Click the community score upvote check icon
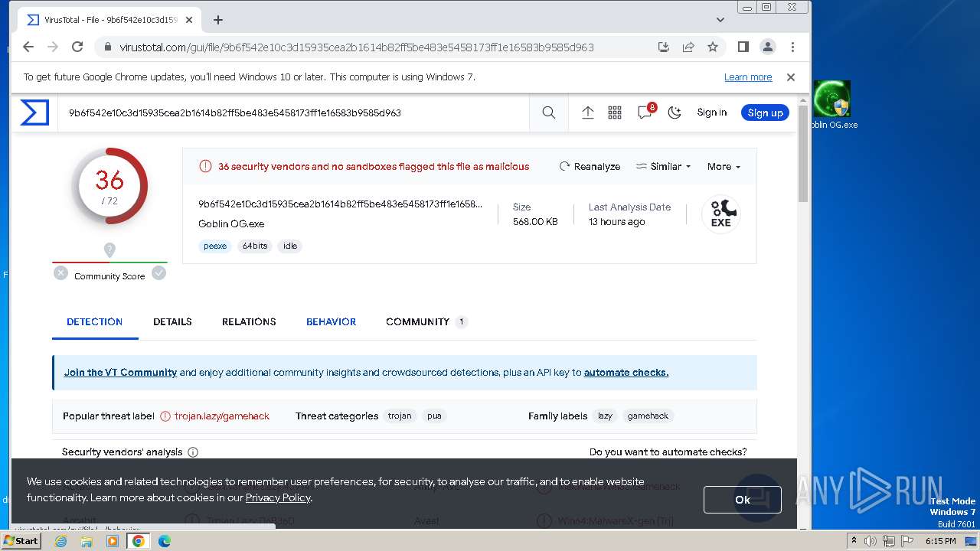Screen dimensions: 980x551 click(x=158, y=272)
